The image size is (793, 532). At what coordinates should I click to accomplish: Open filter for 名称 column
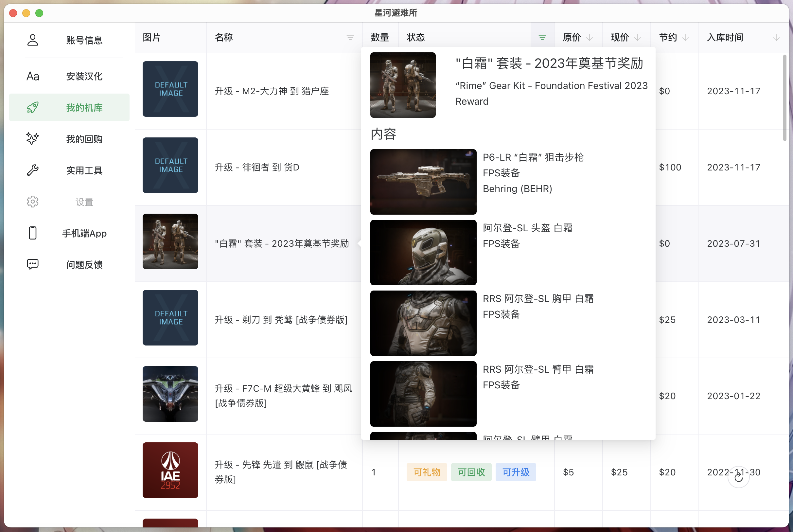click(350, 38)
